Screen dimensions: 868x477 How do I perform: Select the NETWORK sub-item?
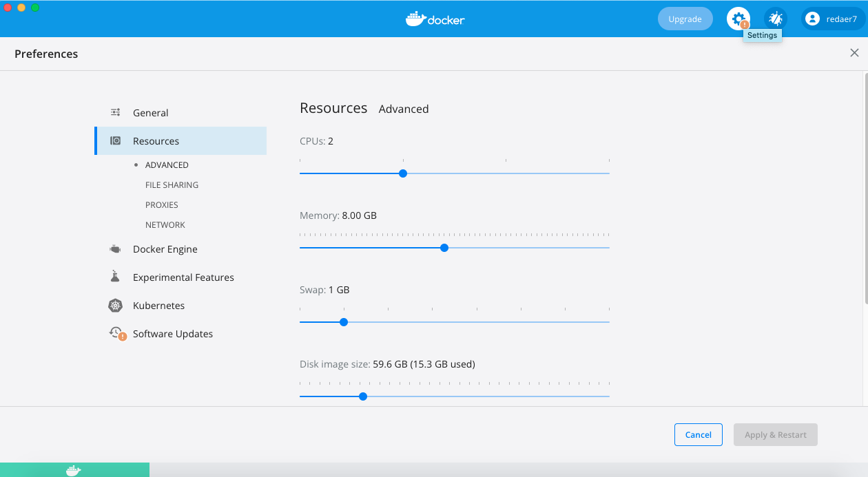[165, 225]
